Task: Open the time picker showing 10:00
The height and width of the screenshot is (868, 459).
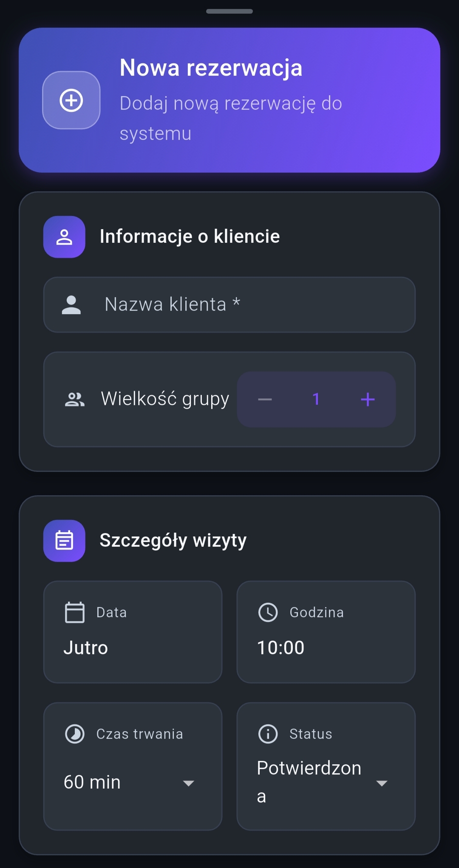Action: tap(326, 632)
